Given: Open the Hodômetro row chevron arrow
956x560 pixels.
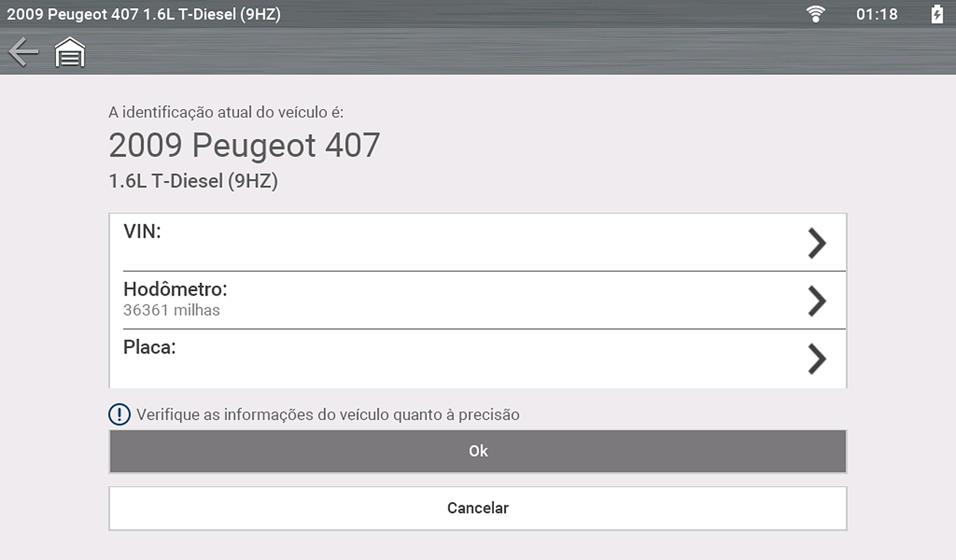Looking at the screenshot, I should (x=816, y=301).
